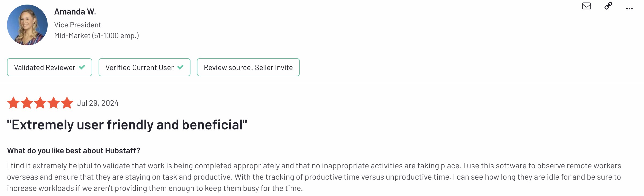Click the fourth orange rating star
This screenshot has height=196, width=644.
[54, 103]
